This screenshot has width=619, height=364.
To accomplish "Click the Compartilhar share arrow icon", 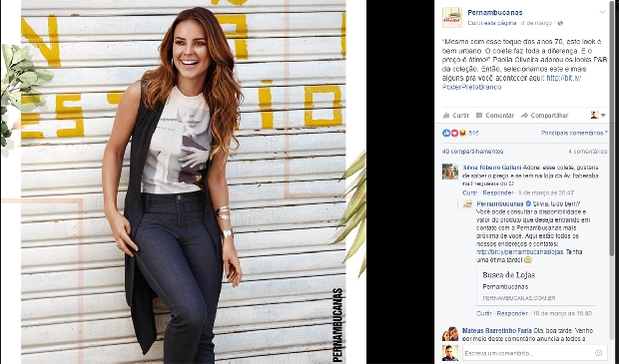I will pos(524,116).
